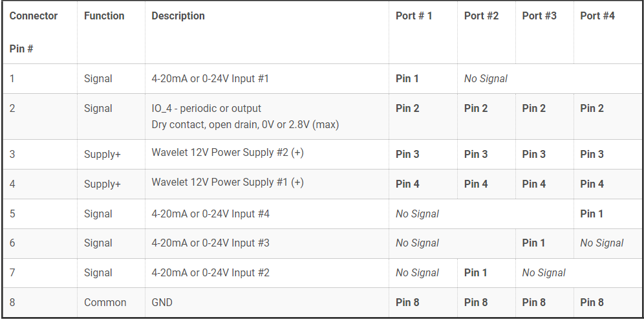The height and width of the screenshot is (319, 644).
Task: Click Pin 1 in the Port #2 column
Action: (x=475, y=272)
